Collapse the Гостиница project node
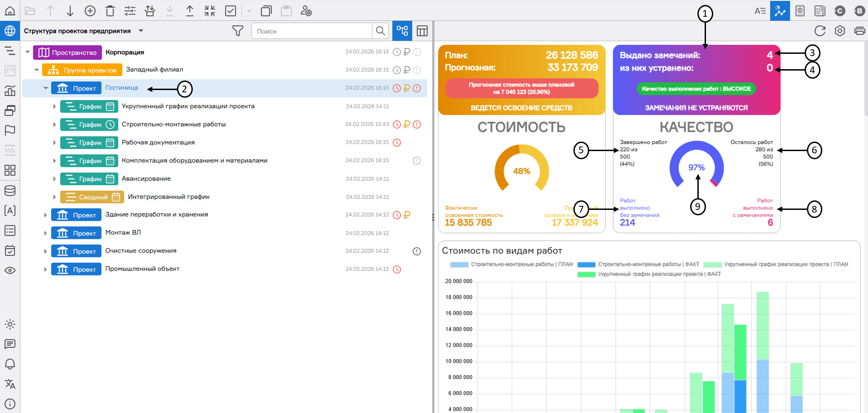 [46, 88]
